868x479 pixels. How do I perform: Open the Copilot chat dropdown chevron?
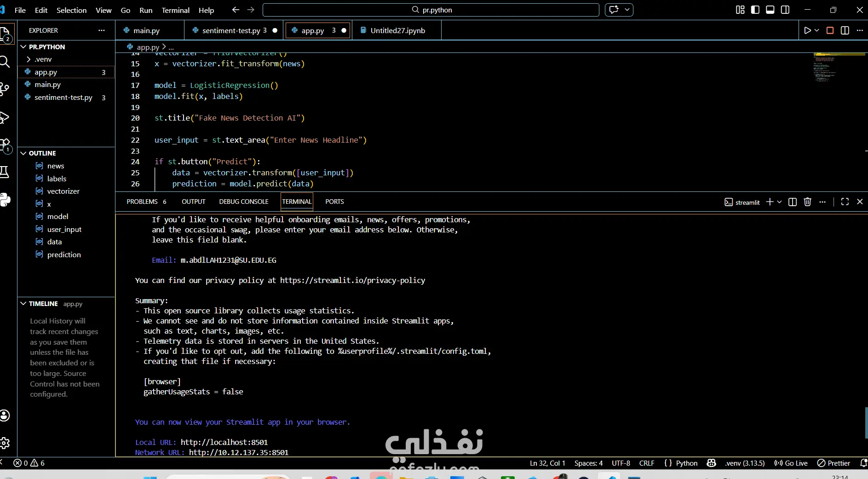(627, 10)
